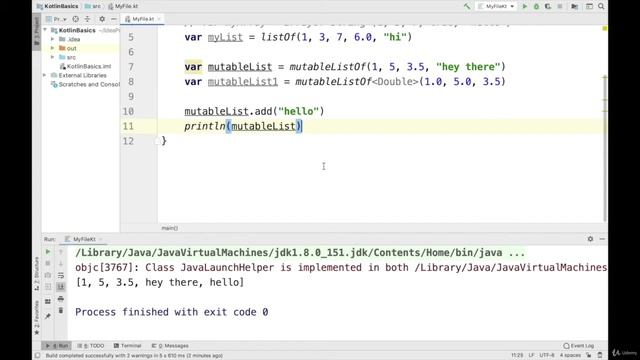Open the Event Log

click(x=579, y=346)
